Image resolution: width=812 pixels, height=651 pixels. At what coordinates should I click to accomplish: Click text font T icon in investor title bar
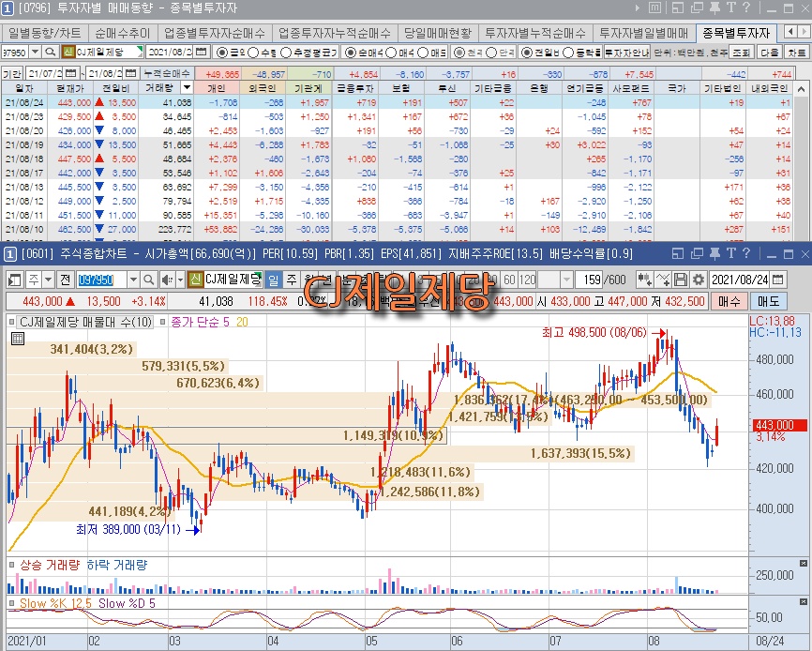(730, 8)
